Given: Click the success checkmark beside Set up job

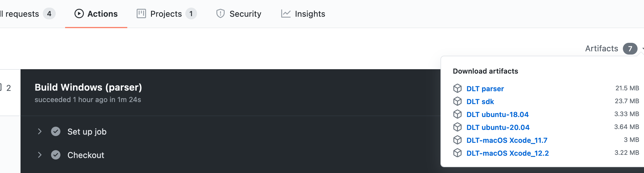Looking at the screenshot, I should 56,131.
